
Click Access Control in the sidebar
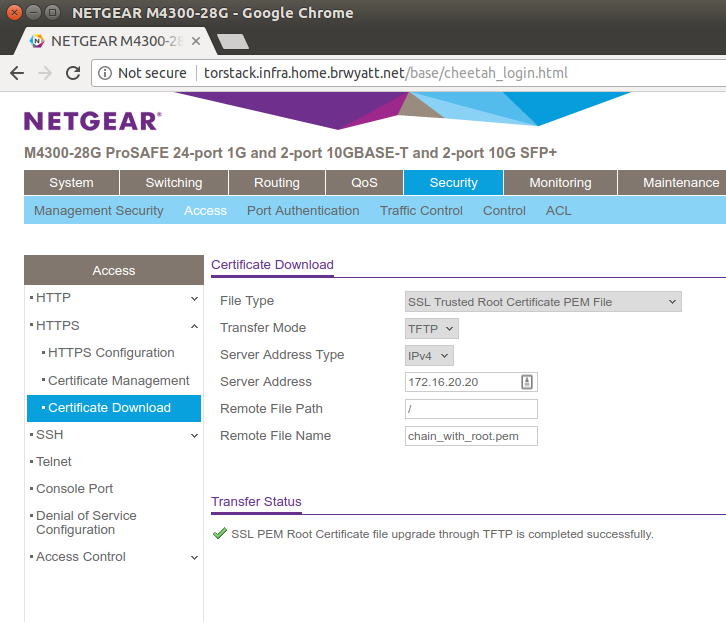click(81, 557)
